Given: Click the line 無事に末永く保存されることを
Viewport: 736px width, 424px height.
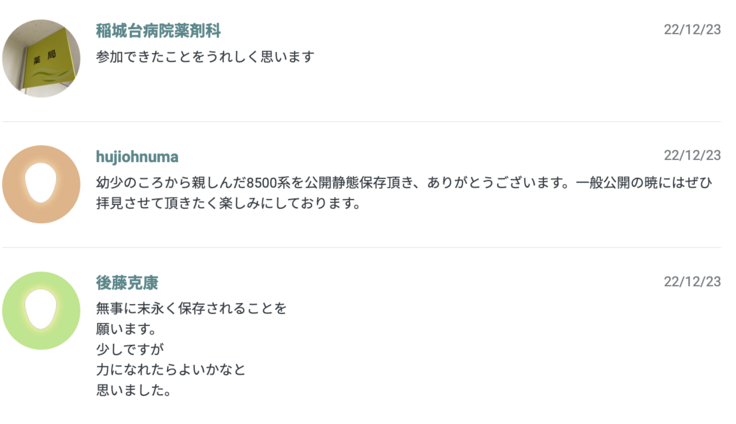Looking at the screenshot, I should [191, 308].
